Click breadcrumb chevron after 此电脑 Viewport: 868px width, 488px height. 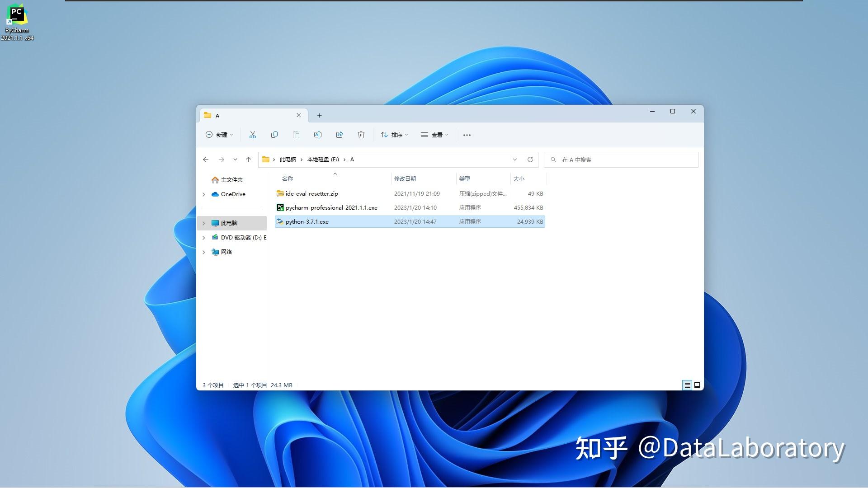(302, 160)
